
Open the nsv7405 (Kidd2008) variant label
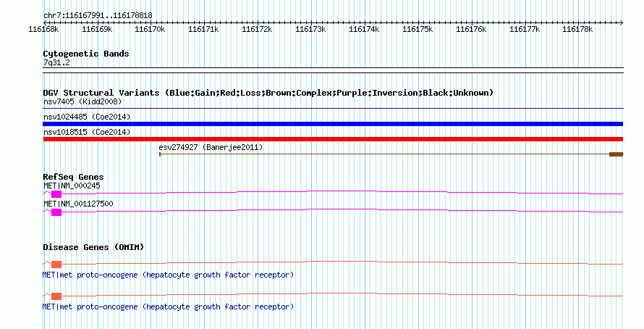[82, 101]
